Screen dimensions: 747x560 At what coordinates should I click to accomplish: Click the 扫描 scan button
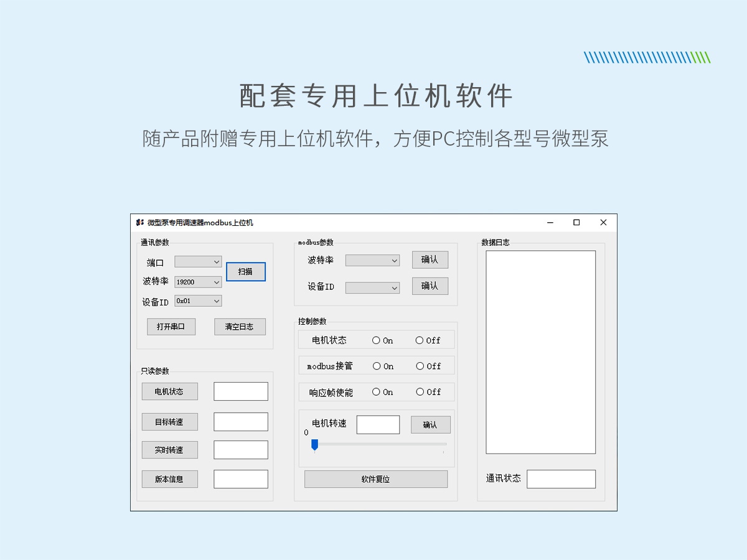click(x=246, y=272)
